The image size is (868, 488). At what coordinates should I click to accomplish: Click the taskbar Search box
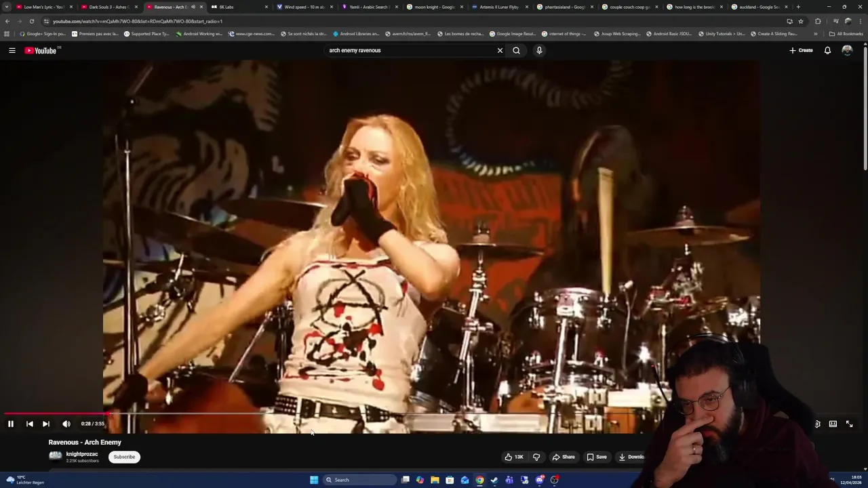[x=359, y=480]
